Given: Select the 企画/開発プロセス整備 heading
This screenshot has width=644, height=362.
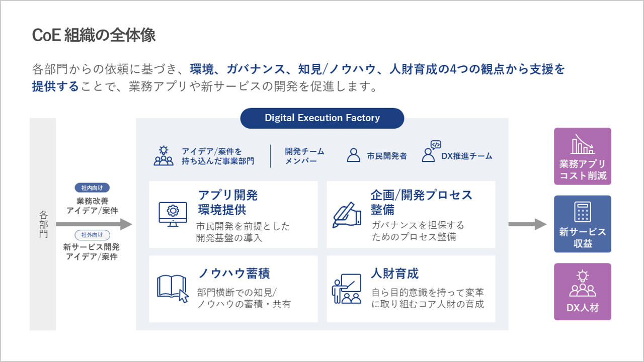Looking at the screenshot, I should pyautogui.click(x=422, y=202).
